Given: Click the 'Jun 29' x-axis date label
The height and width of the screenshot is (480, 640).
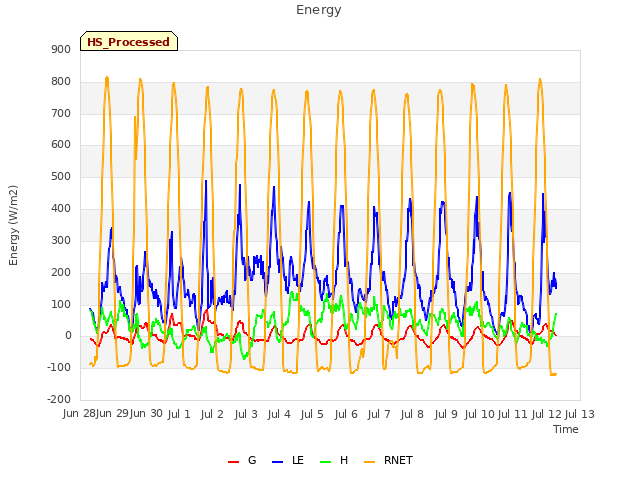Looking at the screenshot, I should [x=112, y=414].
